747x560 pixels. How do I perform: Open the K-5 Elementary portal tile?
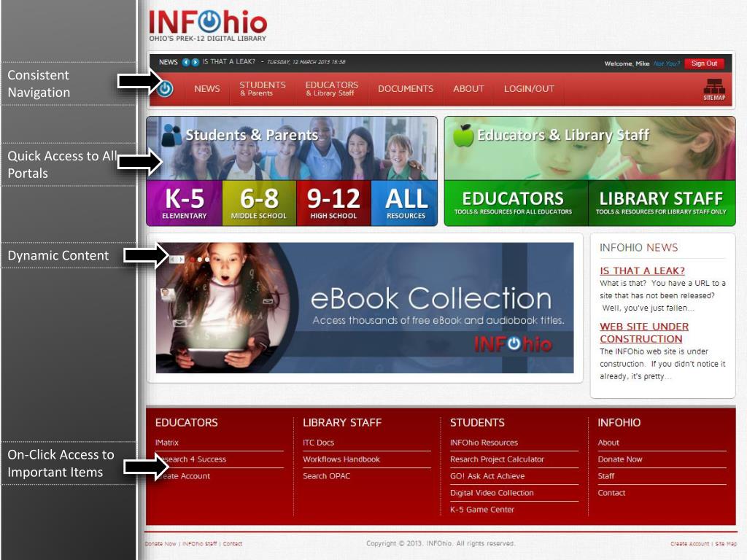[x=185, y=203]
